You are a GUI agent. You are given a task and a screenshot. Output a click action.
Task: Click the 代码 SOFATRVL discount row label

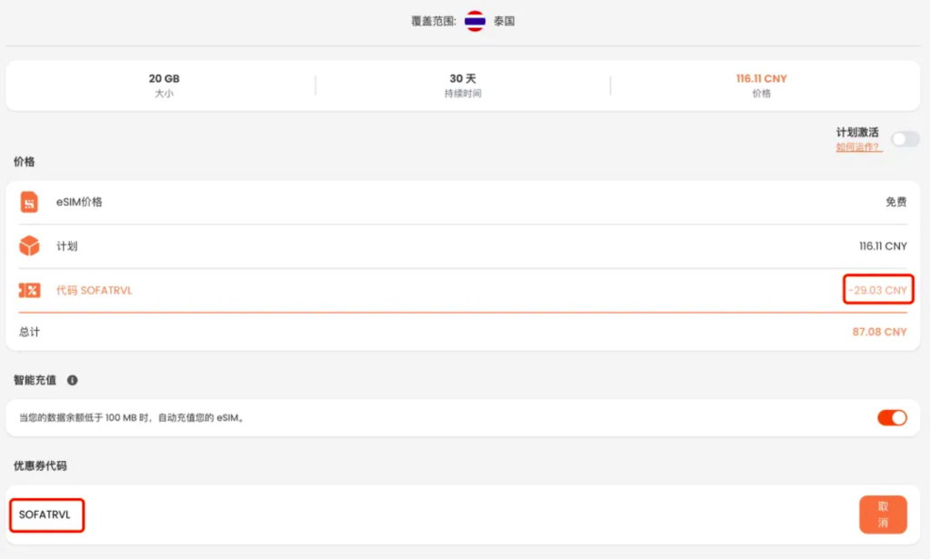[x=94, y=291]
